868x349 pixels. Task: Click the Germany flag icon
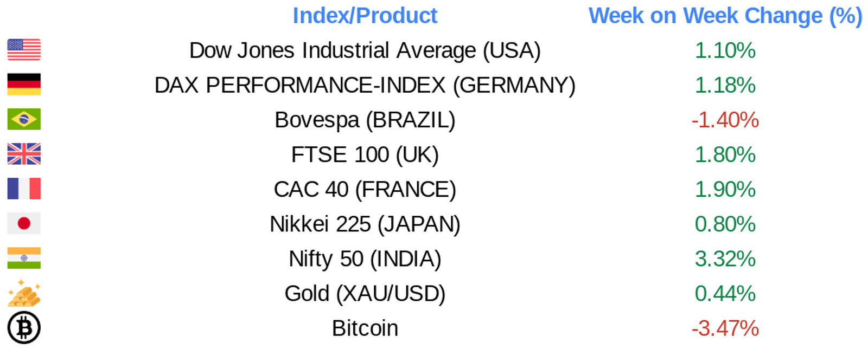click(24, 85)
